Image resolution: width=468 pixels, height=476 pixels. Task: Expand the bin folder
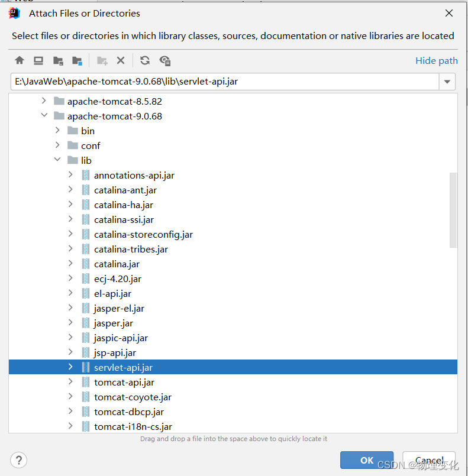(x=57, y=130)
